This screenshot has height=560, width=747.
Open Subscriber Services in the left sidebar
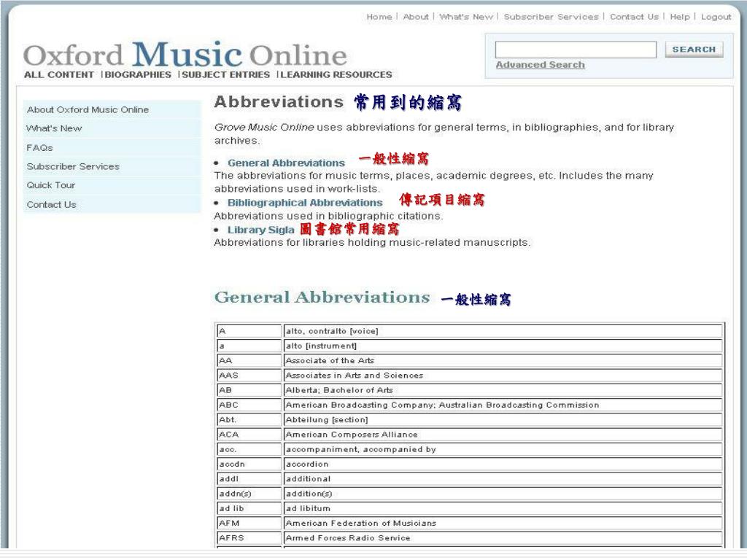(x=112, y=167)
